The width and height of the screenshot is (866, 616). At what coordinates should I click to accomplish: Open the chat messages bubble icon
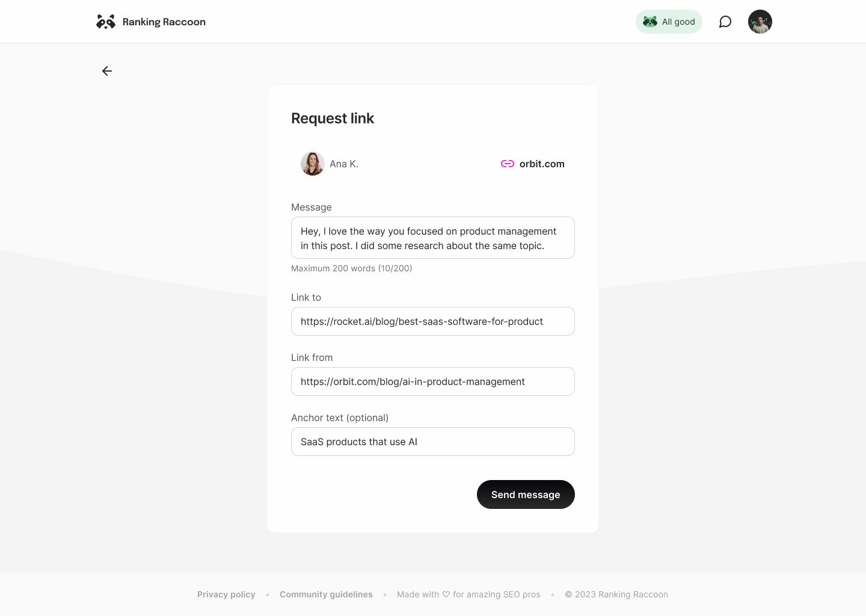[x=725, y=22]
